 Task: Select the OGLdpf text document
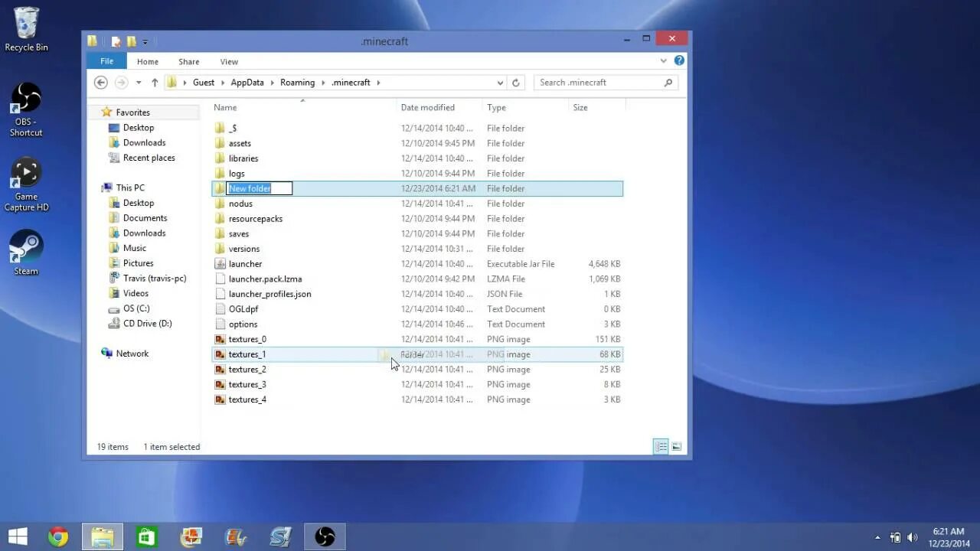pyautogui.click(x=417, y=309)
